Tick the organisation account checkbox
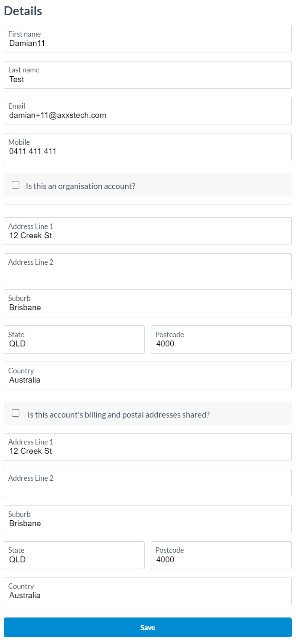Image resolution: width=296 pixels, height=644 pixels. point(16,185)
